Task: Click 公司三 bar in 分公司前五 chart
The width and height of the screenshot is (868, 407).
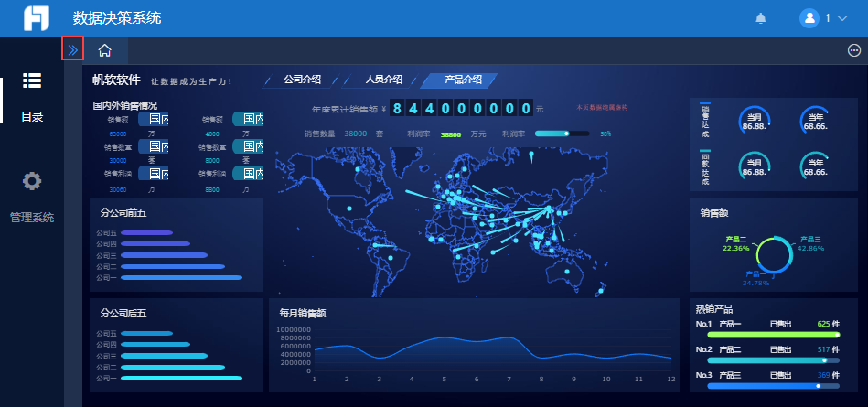Action: point(165,255)
